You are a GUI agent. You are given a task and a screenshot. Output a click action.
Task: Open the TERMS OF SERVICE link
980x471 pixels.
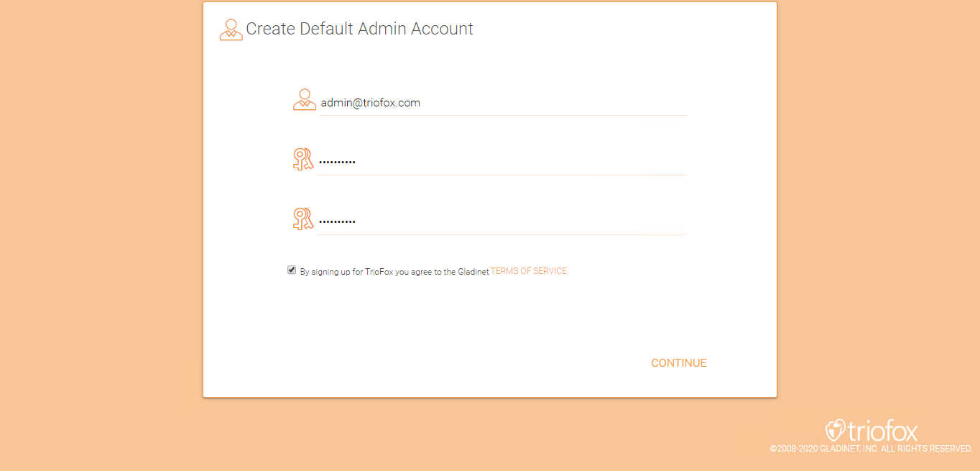click(x=529, y=271)
